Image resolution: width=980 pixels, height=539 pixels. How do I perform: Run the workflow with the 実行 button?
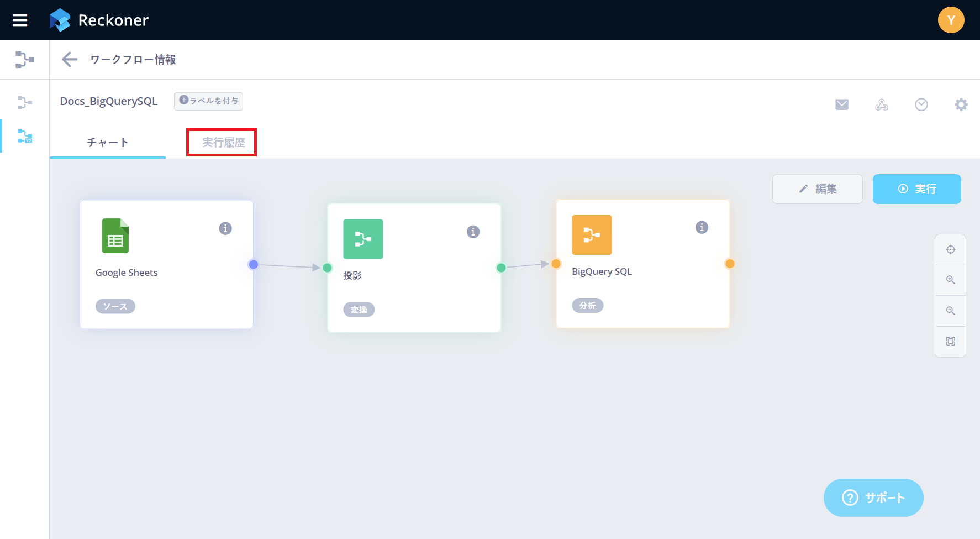click(916, 189)
